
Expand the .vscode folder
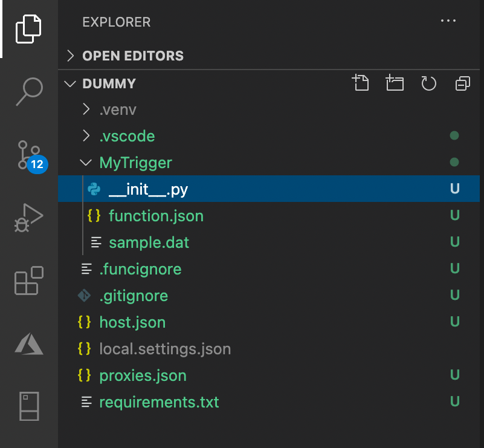coord(127,136)
